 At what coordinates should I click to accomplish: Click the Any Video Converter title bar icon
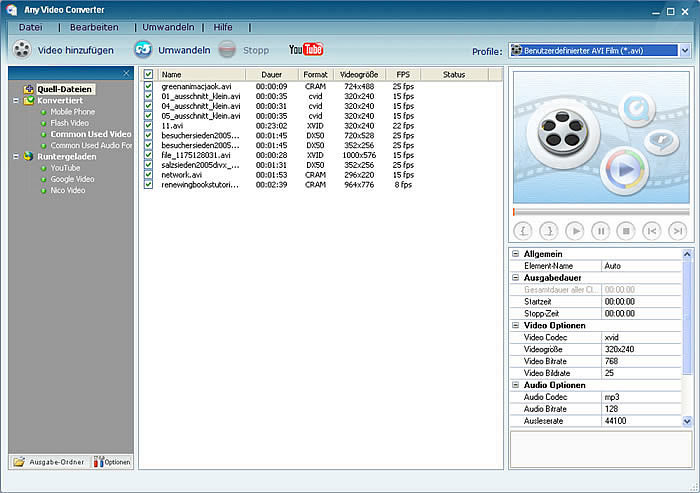coord(12,10)
